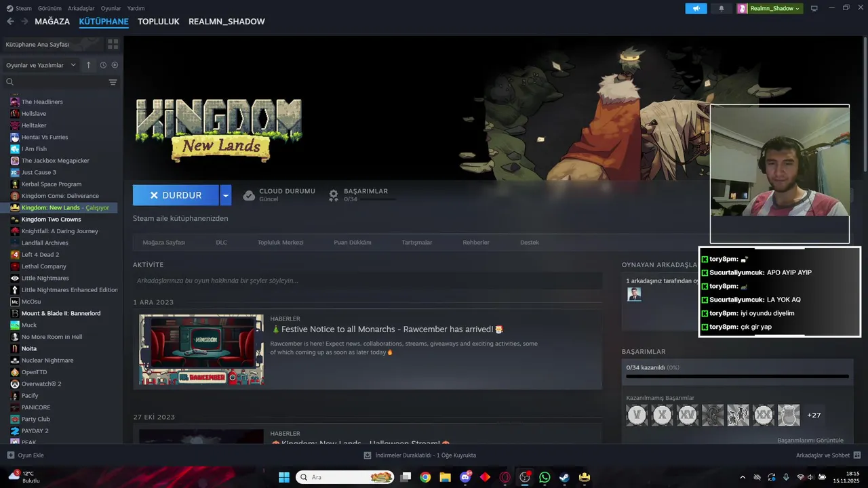Open the notifications bell
868x488 pixels.
[721, 8]
